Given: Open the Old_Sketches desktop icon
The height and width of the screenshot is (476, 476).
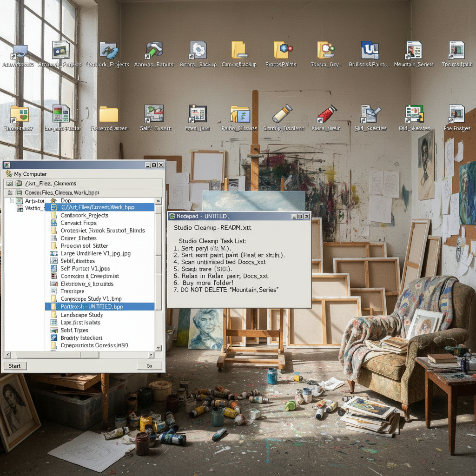Looking at the screenshot, I should (x=414, y=114).
